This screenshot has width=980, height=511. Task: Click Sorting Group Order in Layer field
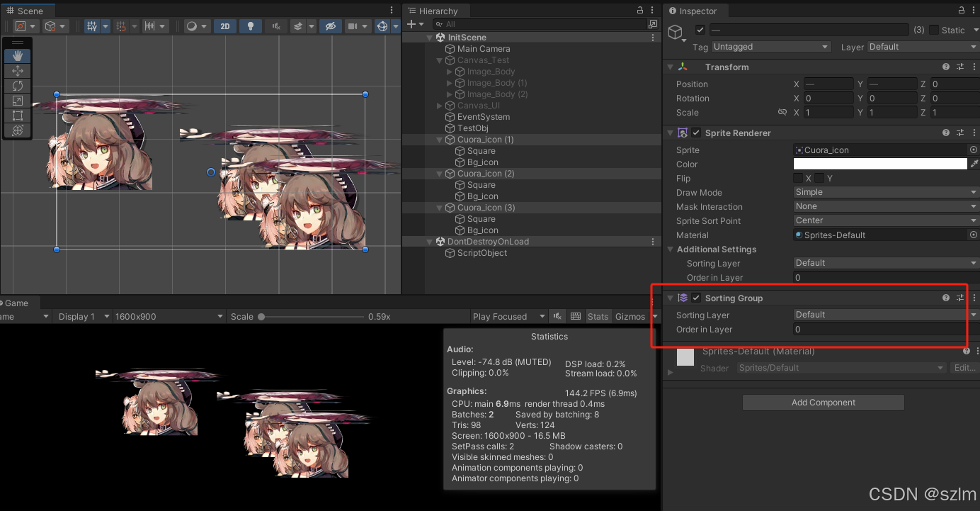[x=886, y=329]
